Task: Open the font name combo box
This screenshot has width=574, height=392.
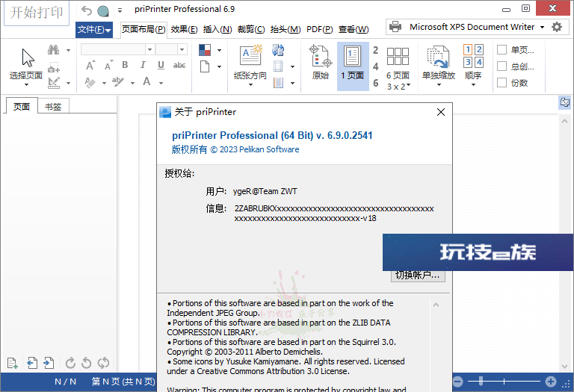Action: click(x=117, y=49)
